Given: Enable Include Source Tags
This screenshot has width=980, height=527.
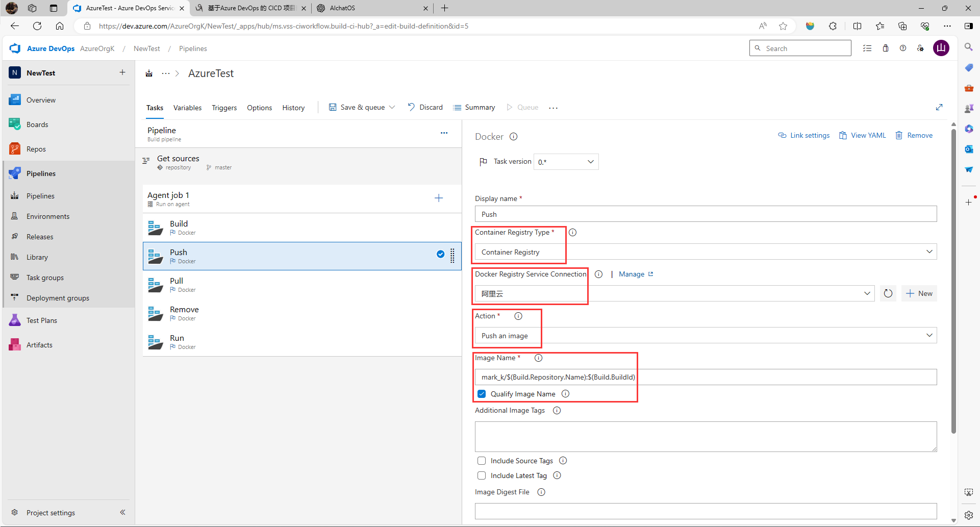Looking at the screenshot, I should click(482, 461).
